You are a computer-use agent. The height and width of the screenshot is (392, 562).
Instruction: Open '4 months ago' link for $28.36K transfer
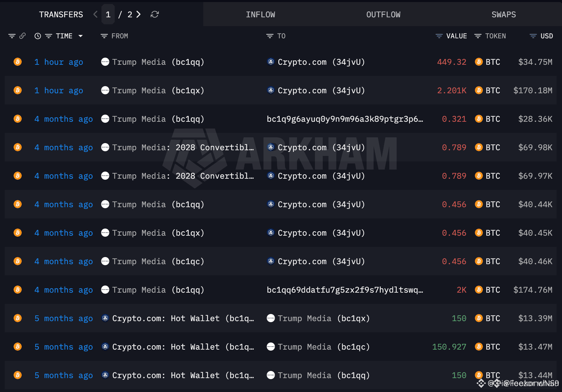(x=63, y=119)
